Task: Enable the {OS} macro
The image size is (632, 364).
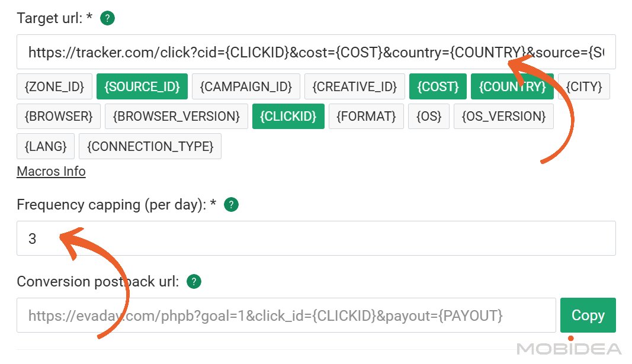Action: tap(429, 117)
